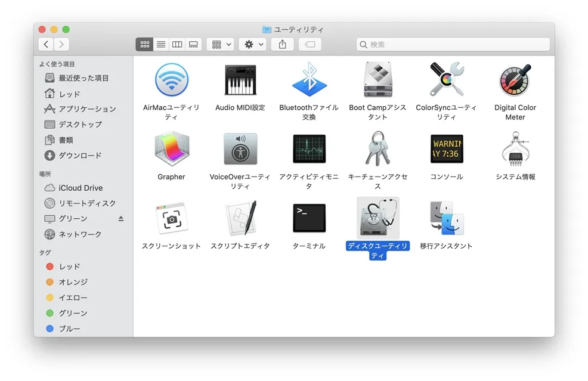Launch スクリーンショット app icon
Viewport: 588px width, 381px height.
(x=171, y=218)
